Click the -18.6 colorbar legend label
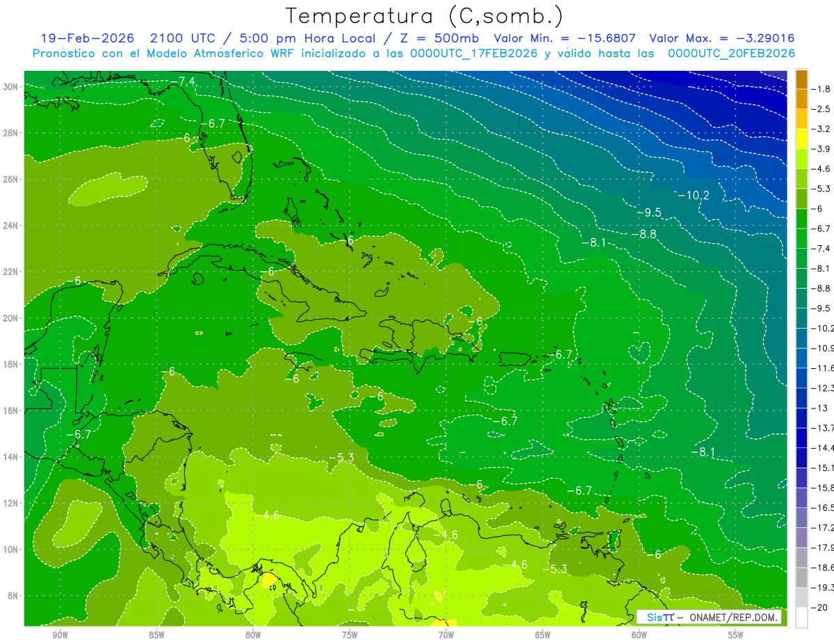This screenshot has width=834, height=644. (x=821, y=568)
